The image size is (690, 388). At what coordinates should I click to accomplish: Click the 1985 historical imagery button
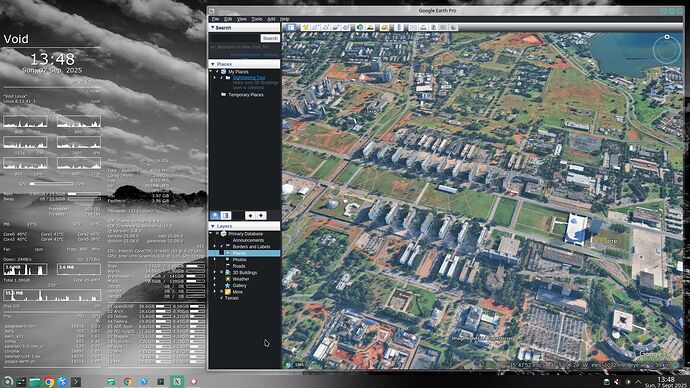point(299,365)
